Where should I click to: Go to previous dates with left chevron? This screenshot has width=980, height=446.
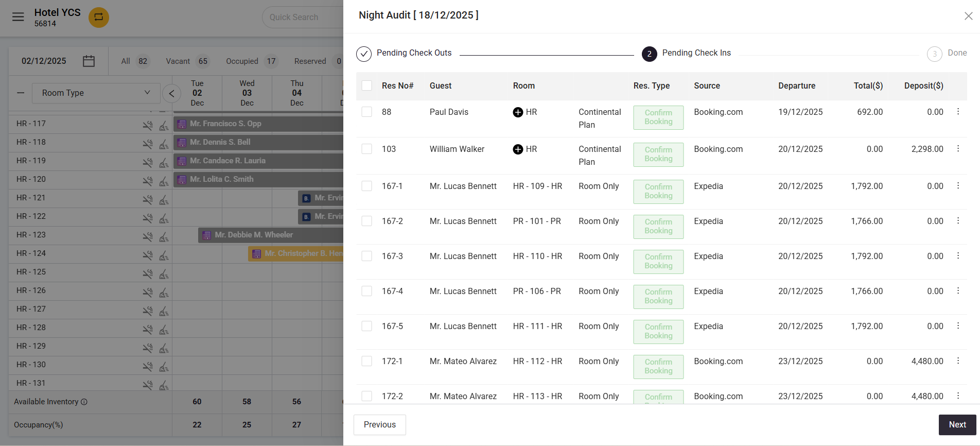(172, 93)
